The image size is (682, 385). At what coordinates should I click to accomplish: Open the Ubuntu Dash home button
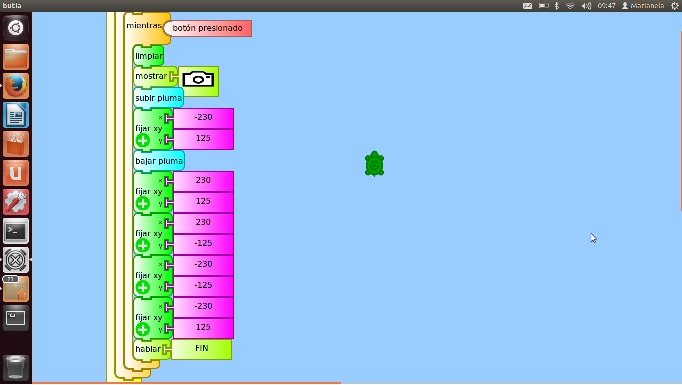pos(16,28)
